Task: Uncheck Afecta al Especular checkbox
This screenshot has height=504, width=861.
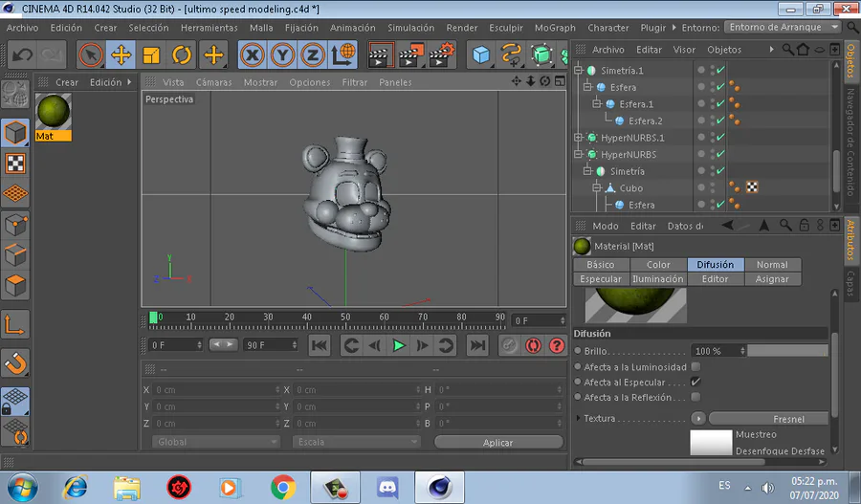Action: click(695, 382)
